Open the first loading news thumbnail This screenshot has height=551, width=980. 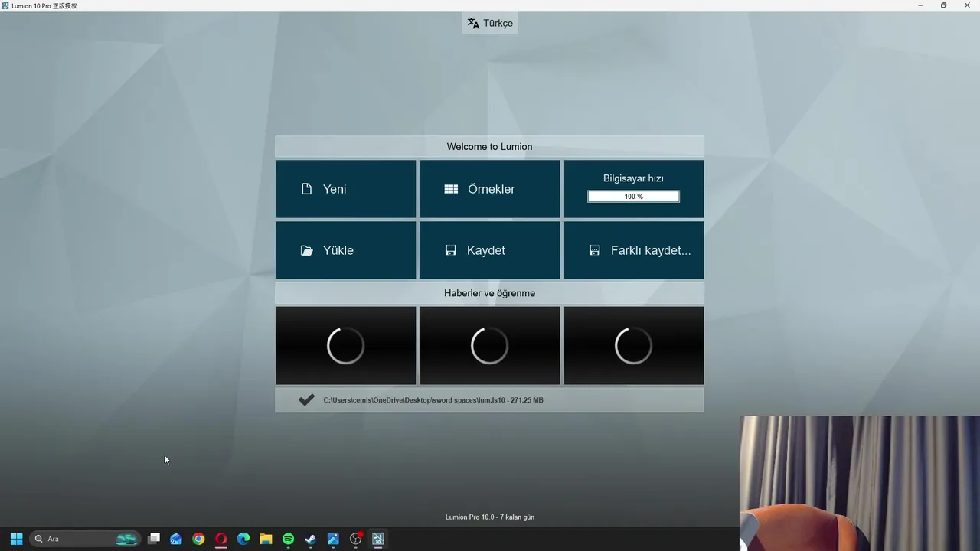coord(345,346)
